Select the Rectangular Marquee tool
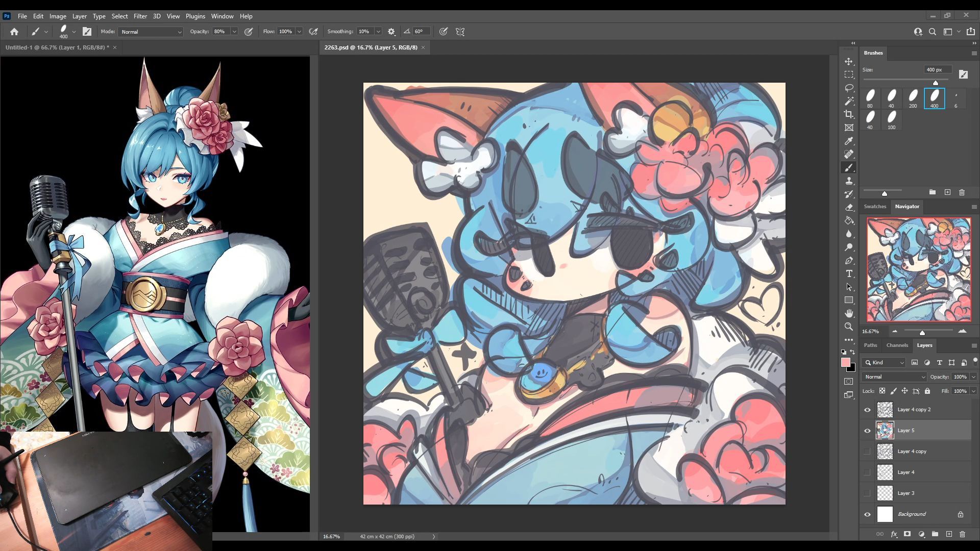Viewport: 980px width, 551px height. pyautogui.click(x=849, y=74)
